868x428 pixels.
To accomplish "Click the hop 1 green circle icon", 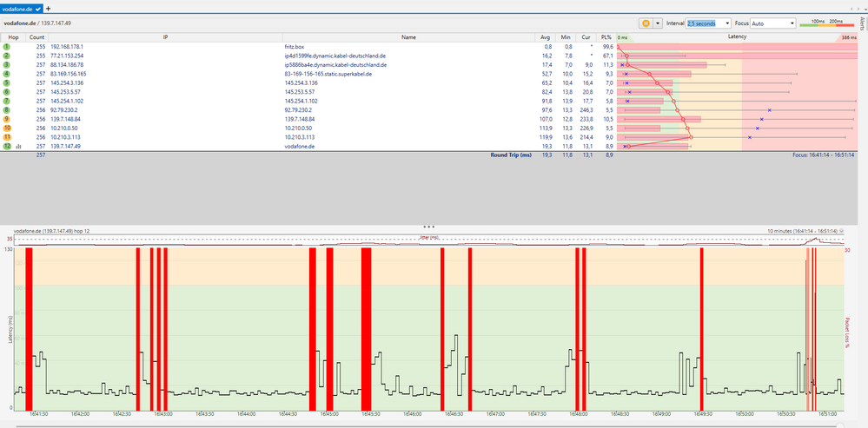I will pyautogui.click(x=6, y=46).
